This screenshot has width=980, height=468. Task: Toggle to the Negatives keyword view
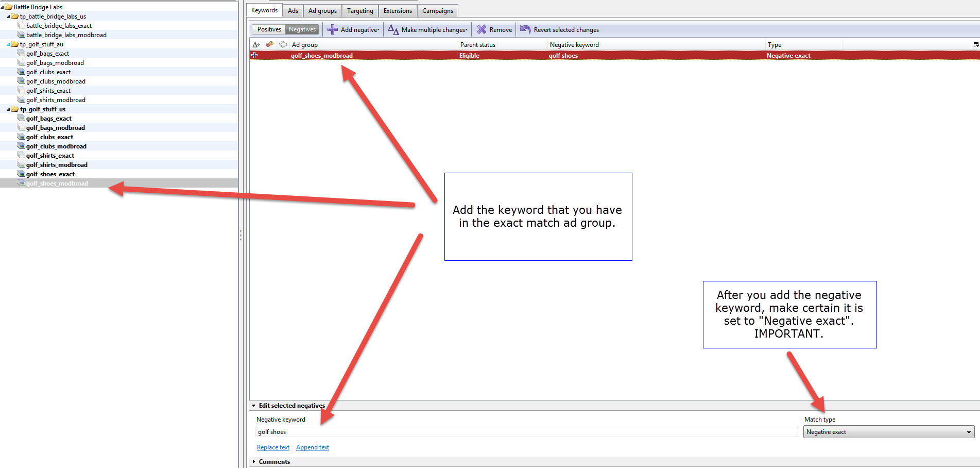tap(302, 30)
